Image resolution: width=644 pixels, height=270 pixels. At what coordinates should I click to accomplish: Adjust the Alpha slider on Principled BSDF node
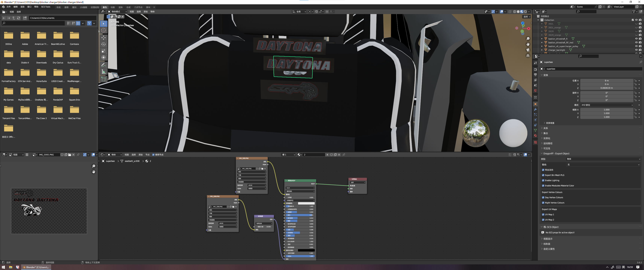300,256
